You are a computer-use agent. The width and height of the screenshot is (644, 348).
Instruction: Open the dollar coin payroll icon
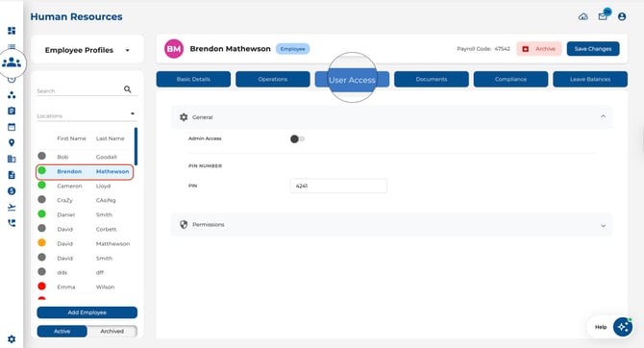[x=12, y=191]
